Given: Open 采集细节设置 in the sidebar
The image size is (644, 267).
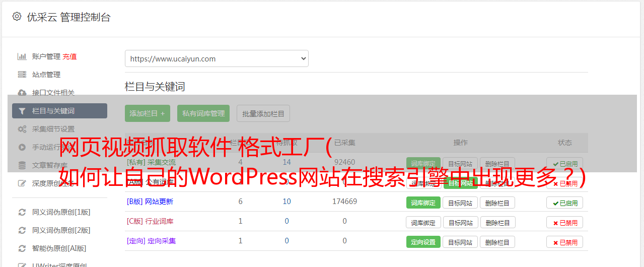Looking at the screenshot, I should [x=53, y=129].
